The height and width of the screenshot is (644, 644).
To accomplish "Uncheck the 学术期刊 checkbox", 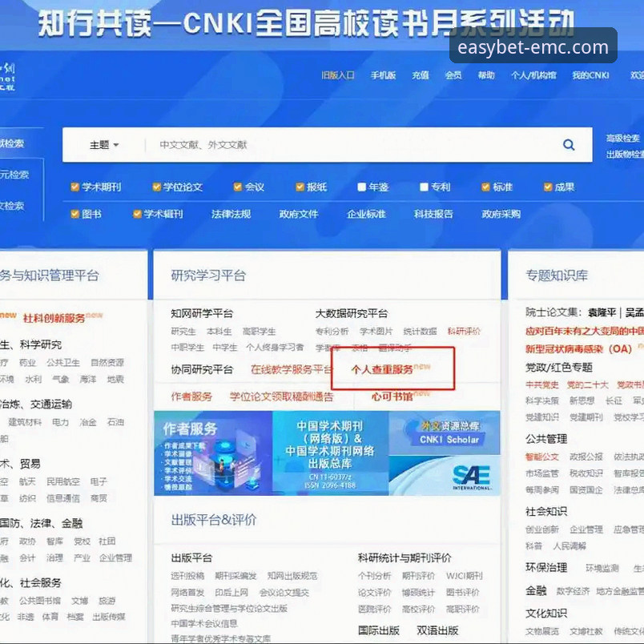I will click(74, 186).
